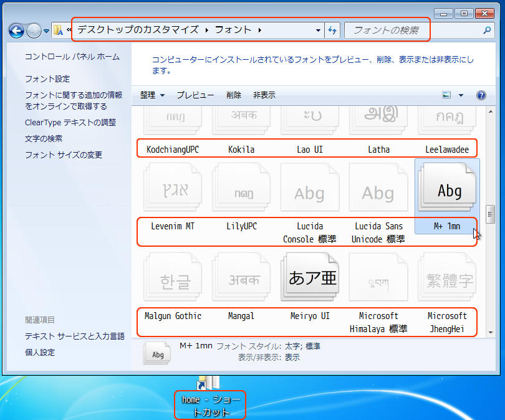Refresh the font folder view

[332, 31]
